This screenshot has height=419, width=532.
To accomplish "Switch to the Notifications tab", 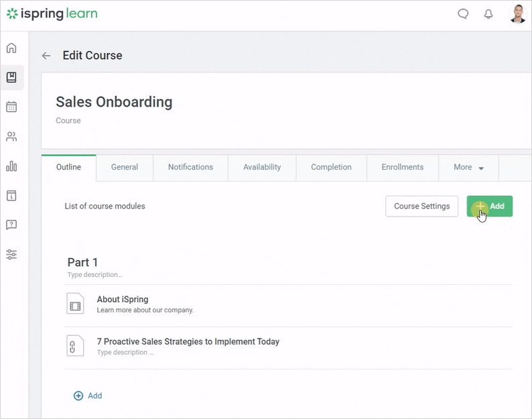I will [190, 168].
